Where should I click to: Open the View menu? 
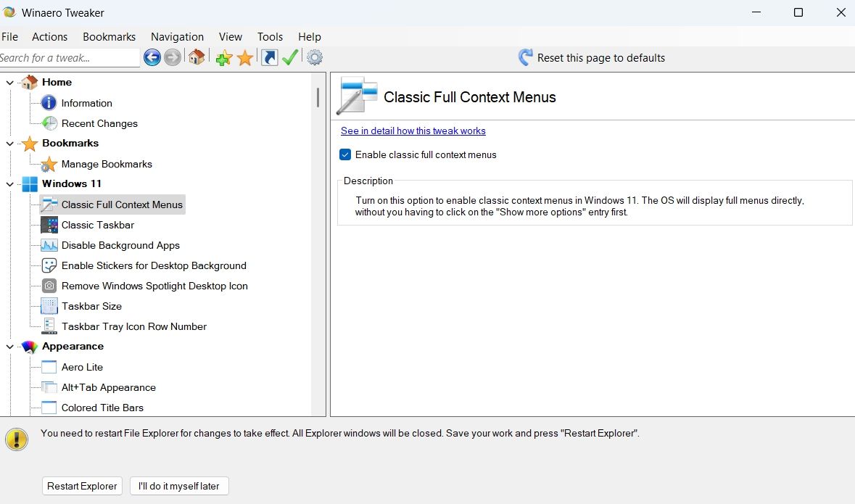pos(231,36)
